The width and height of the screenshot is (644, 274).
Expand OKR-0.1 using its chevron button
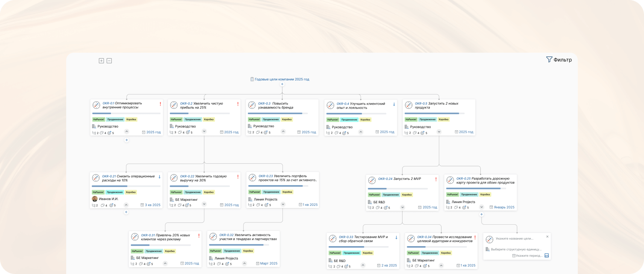pyautogui.click(x=127, y=132)
